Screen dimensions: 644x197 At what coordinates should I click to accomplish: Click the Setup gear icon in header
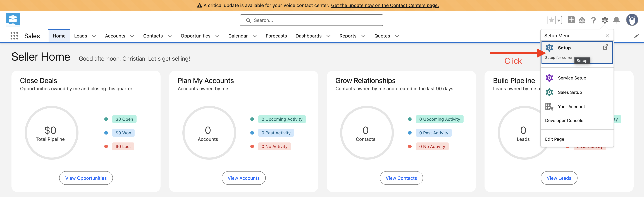605,20
